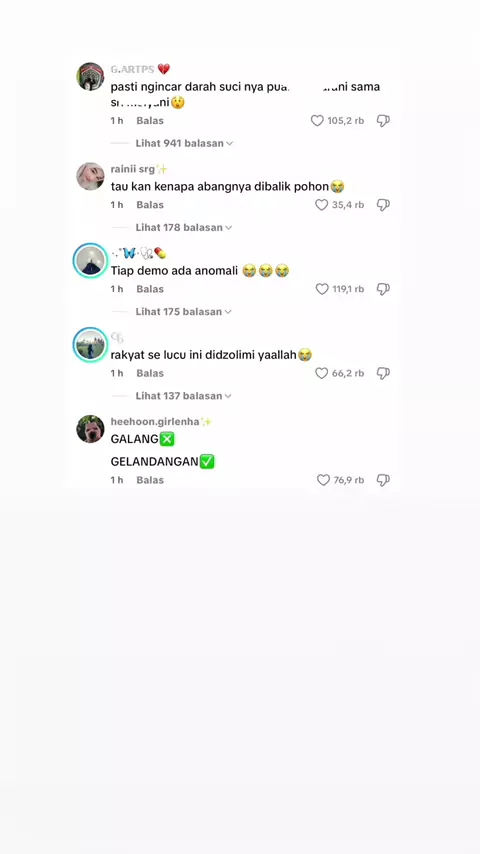Viewport: 480px width, 854px height.
Task: Expand 'Lihat 941 balasan' replies
Action: click(184, 143)
